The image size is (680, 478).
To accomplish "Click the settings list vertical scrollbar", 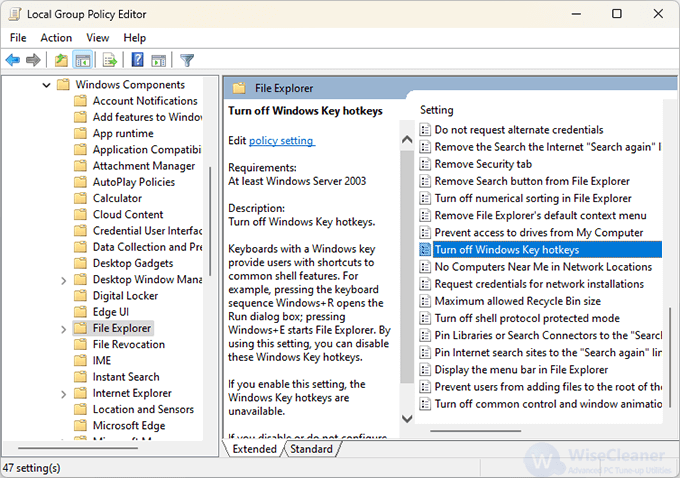I will click(x=670, y=357).
